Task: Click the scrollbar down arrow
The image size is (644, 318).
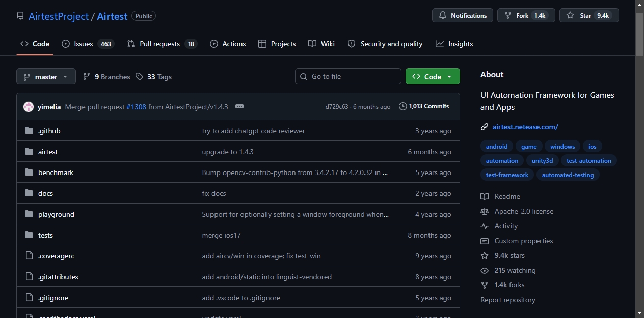Action: (x=639, y=313)
